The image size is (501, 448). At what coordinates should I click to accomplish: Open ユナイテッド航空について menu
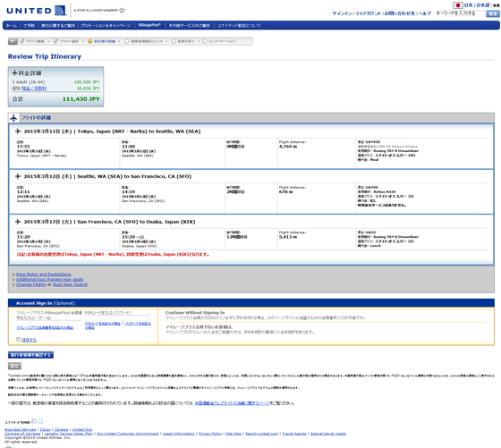click(239, 26)
